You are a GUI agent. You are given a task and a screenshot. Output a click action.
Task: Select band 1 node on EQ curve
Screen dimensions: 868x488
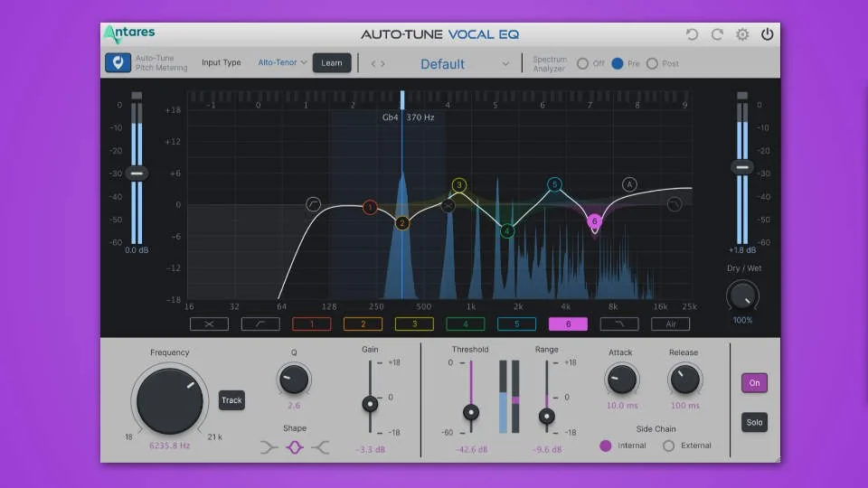370,208
